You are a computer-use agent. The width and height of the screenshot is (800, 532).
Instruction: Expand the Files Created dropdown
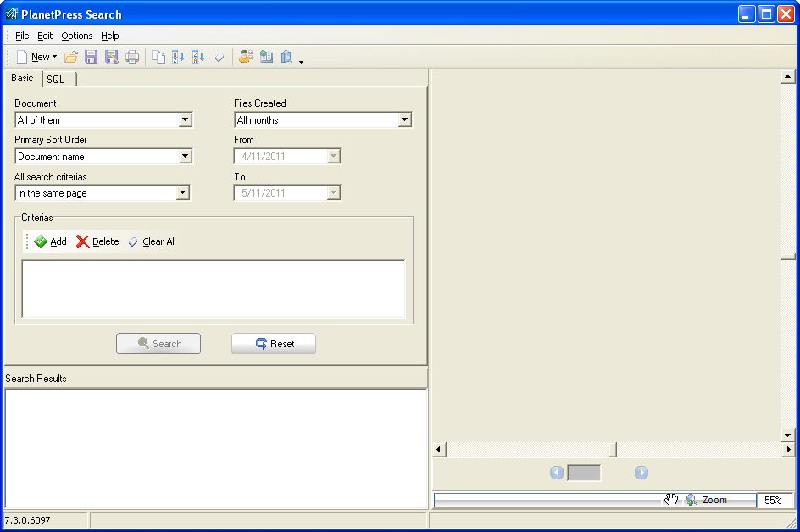coord(404,119)
